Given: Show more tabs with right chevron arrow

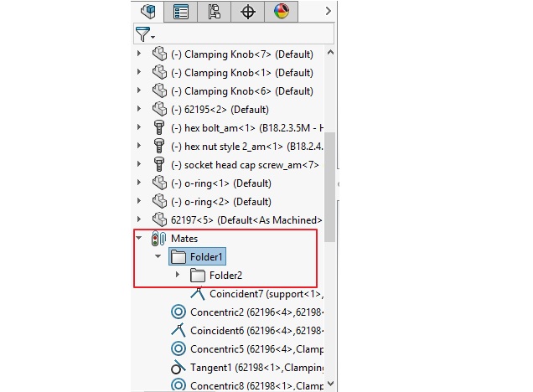Looking at the screenshot, I should tap(328, 11).
